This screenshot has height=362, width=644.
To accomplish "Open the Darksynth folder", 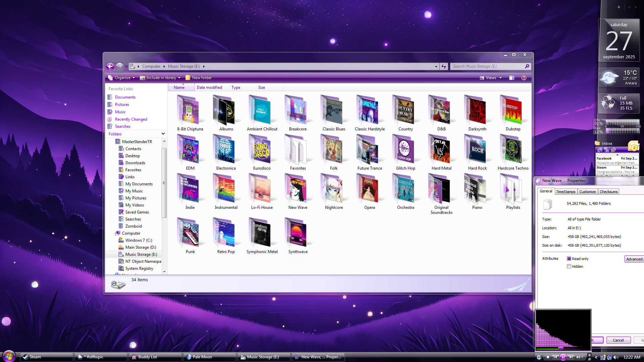I will click(x=477, y=113).
